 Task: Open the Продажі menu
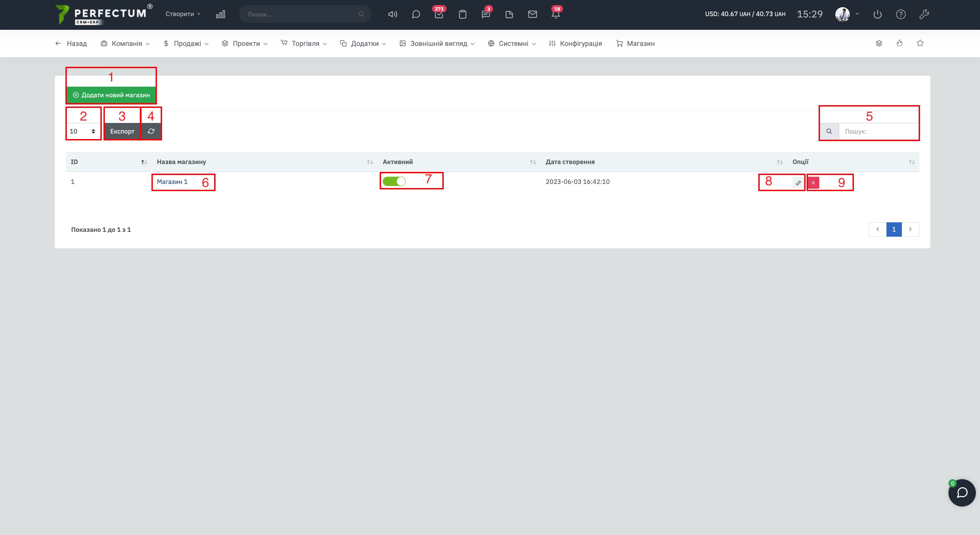coord(186,43)
